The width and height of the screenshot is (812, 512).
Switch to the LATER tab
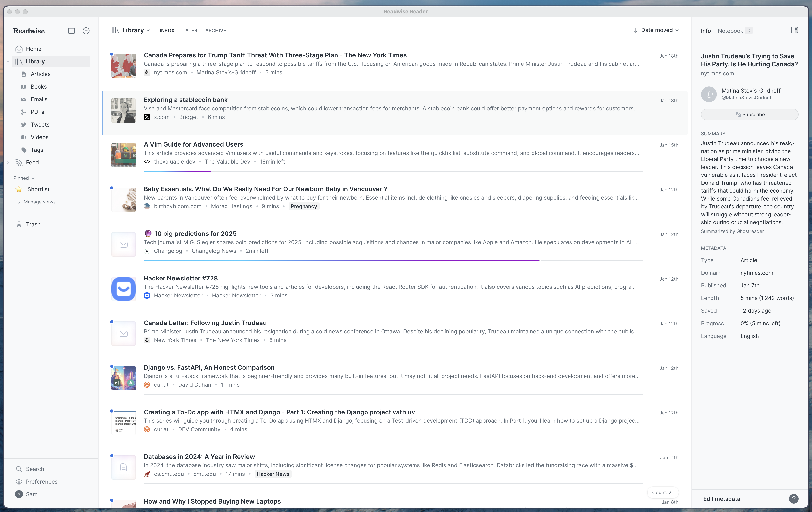point(190,30)
